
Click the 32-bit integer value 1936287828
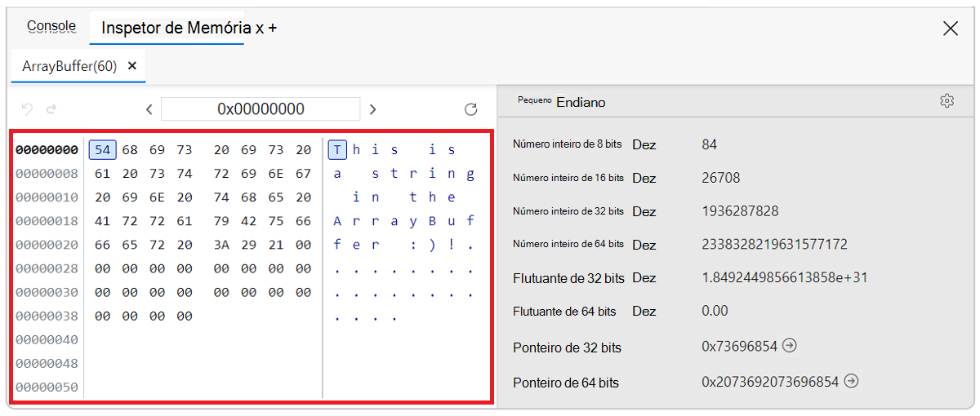[x=740, y=211]
